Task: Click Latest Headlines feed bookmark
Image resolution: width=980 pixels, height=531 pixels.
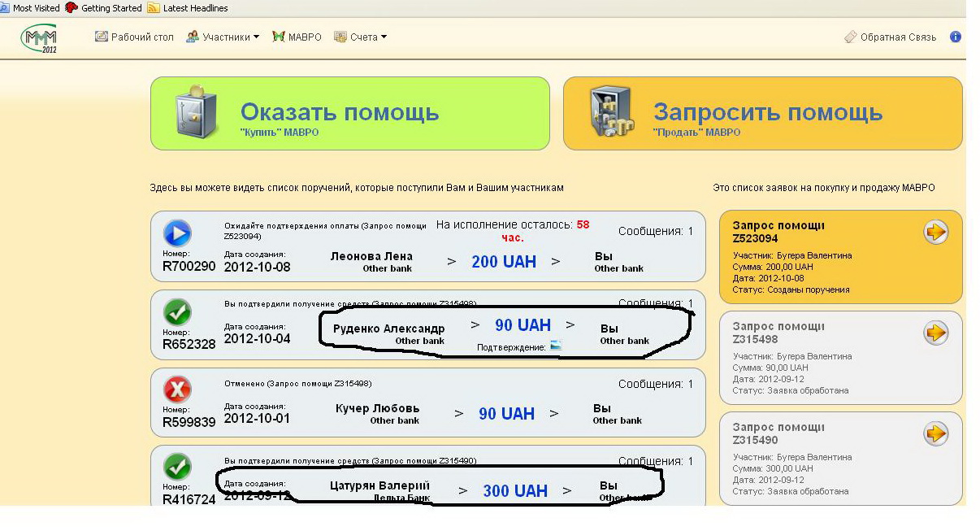Action: point(188,8)
